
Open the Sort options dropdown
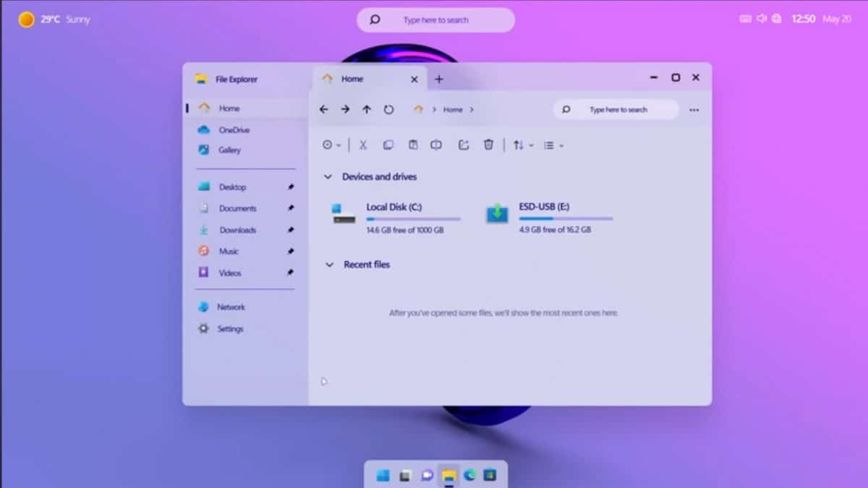coord(523,145)
